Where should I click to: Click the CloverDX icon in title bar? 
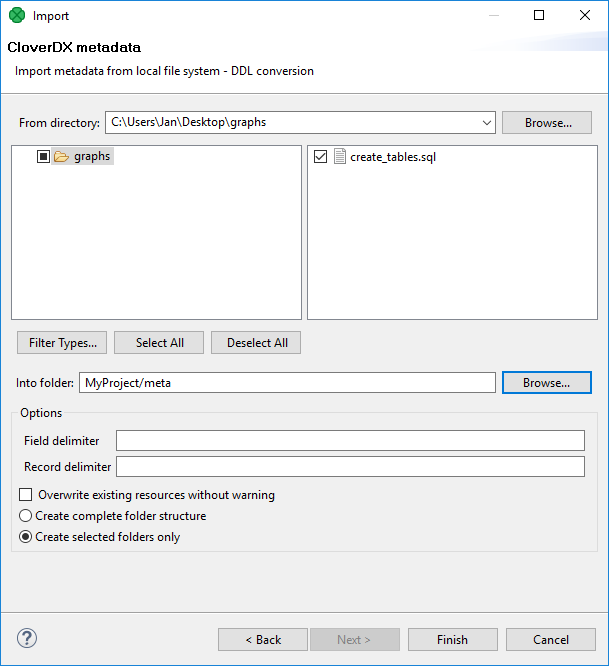[x=16, y=16]
